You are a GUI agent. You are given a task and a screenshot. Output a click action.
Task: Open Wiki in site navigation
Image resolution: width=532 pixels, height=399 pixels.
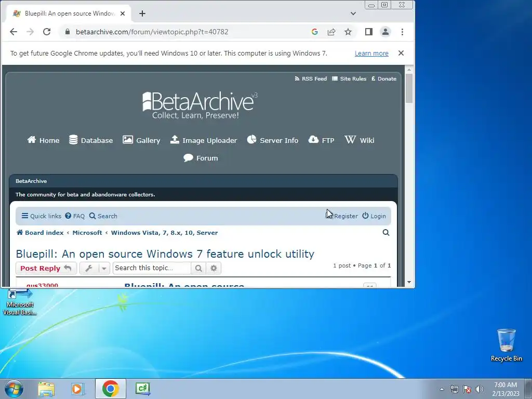(360, 140)
